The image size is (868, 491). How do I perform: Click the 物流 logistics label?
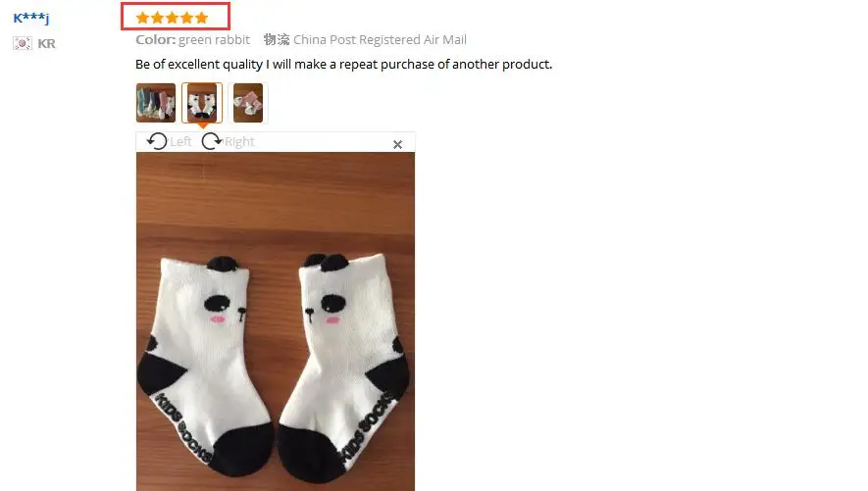[x=277, y=39]
